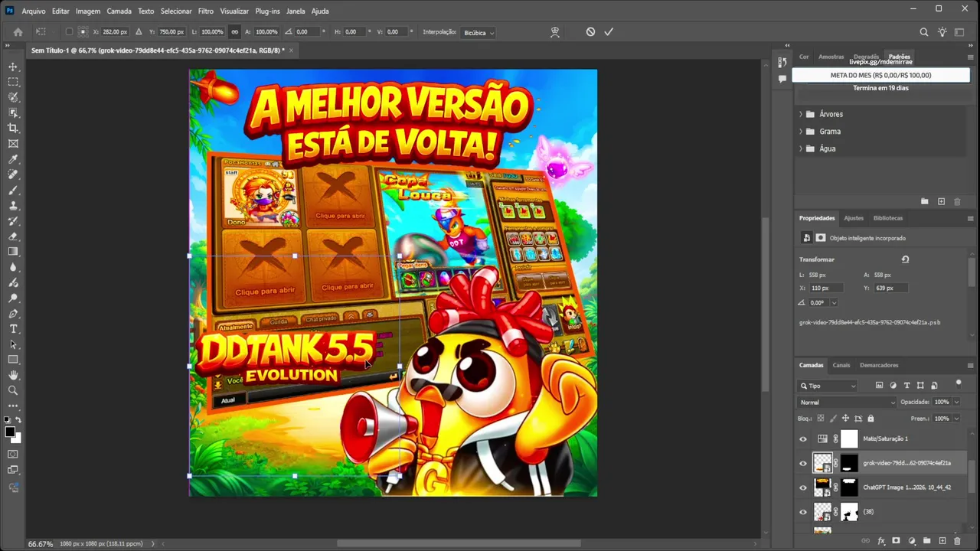
Task: Toggle layer filtering switch on
Action: tap(958, 383)
